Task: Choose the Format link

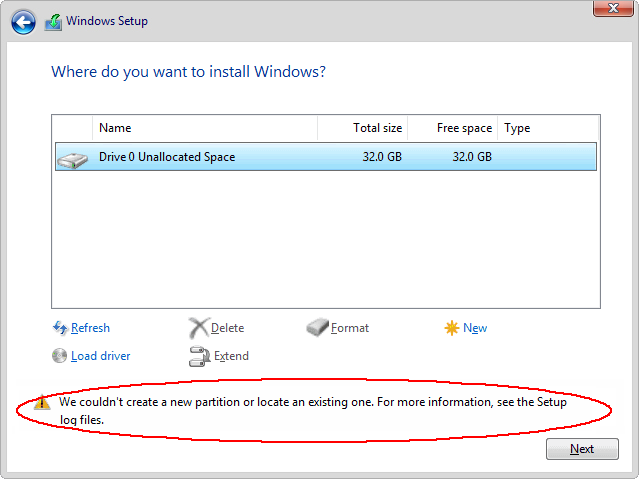Action: click(x=350, y=328)
